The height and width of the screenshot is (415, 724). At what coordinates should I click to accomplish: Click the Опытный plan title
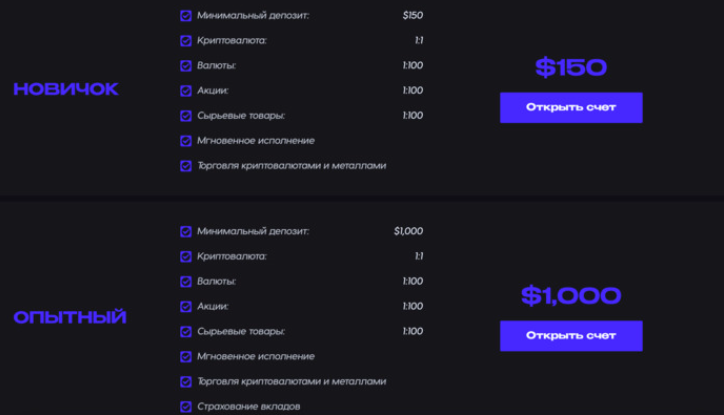70,318
